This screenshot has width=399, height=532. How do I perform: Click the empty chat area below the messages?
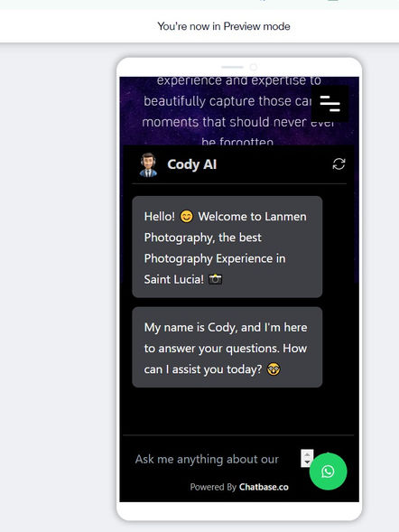239,411
